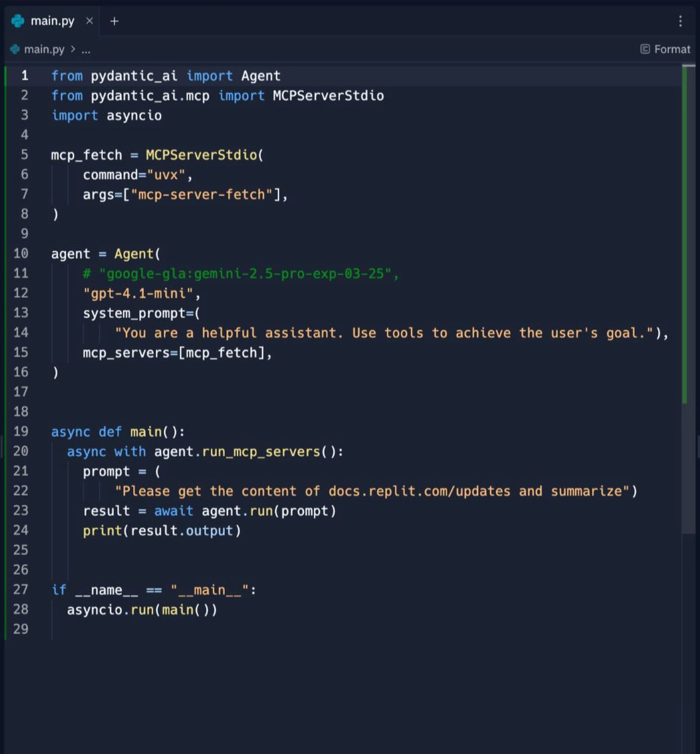
Task: Click the vertical scrollbar thumb
Action: (x=685, y=235)
